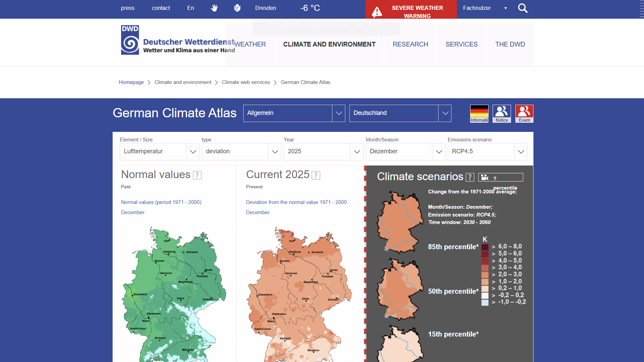Follow the Climate web services breadcrumb link
This screenshot has width=644, height=362.
click(x=246, y=82)
